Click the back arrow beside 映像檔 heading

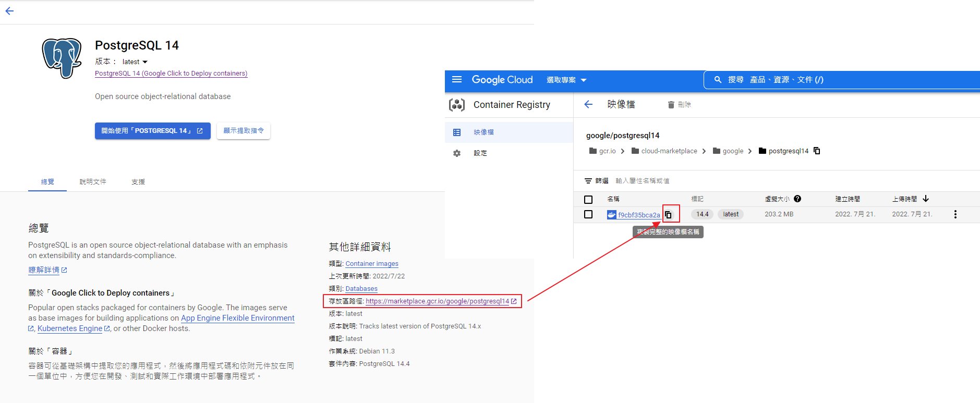[x=588, y=105]
